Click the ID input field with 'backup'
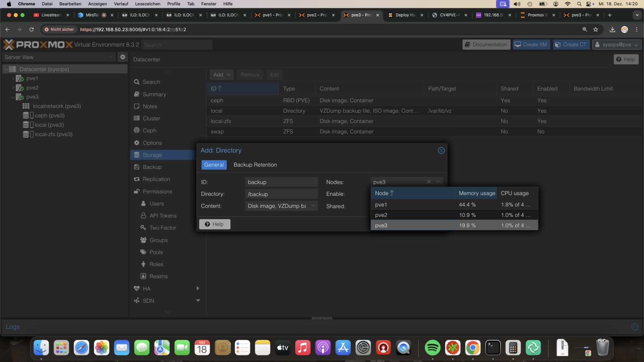The width and height of the screenshot is (644, 362). 281,182
